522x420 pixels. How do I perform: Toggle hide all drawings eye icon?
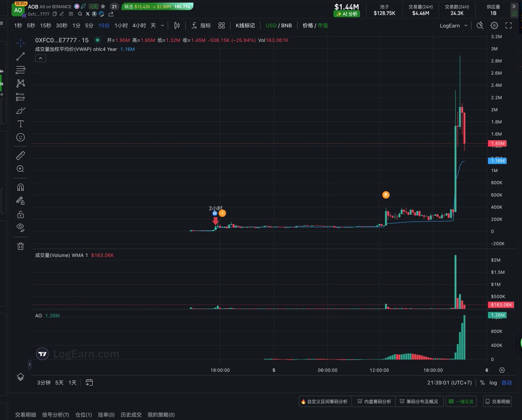click(20, 228)
